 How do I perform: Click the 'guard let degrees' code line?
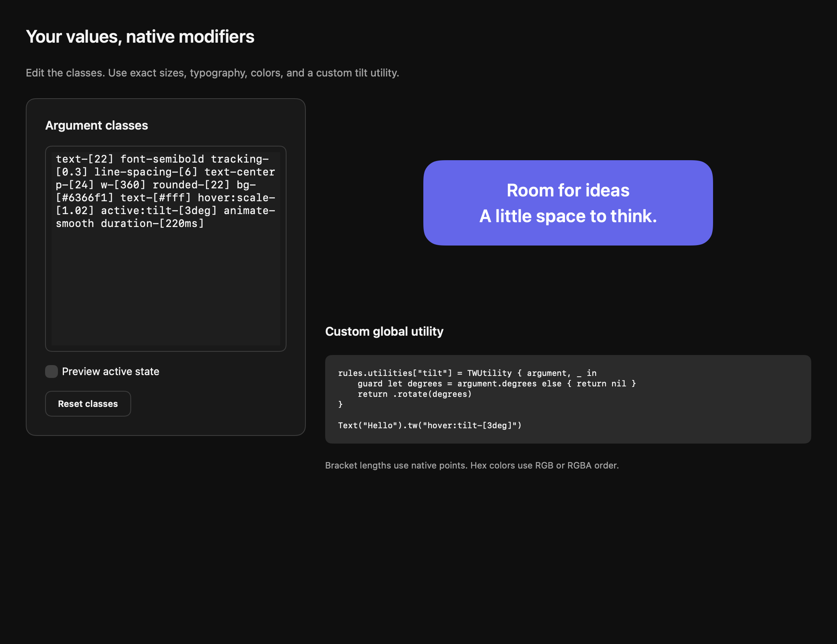[x=497, y=384]
